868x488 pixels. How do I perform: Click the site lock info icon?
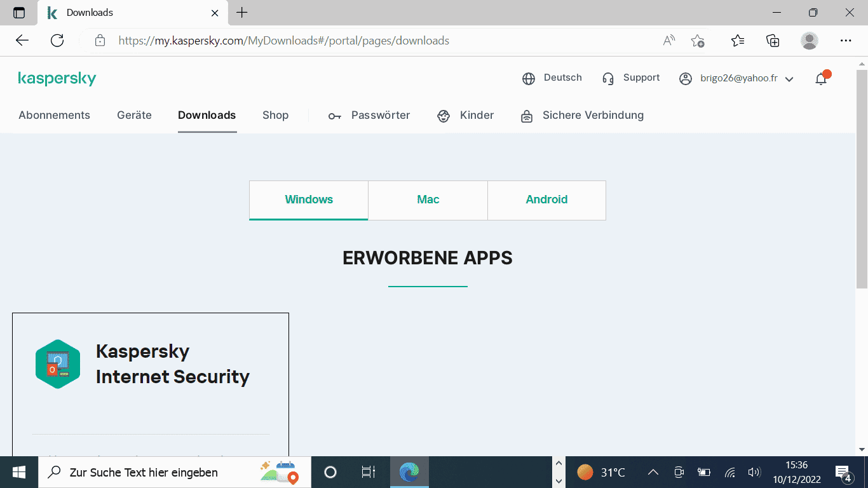100,41
